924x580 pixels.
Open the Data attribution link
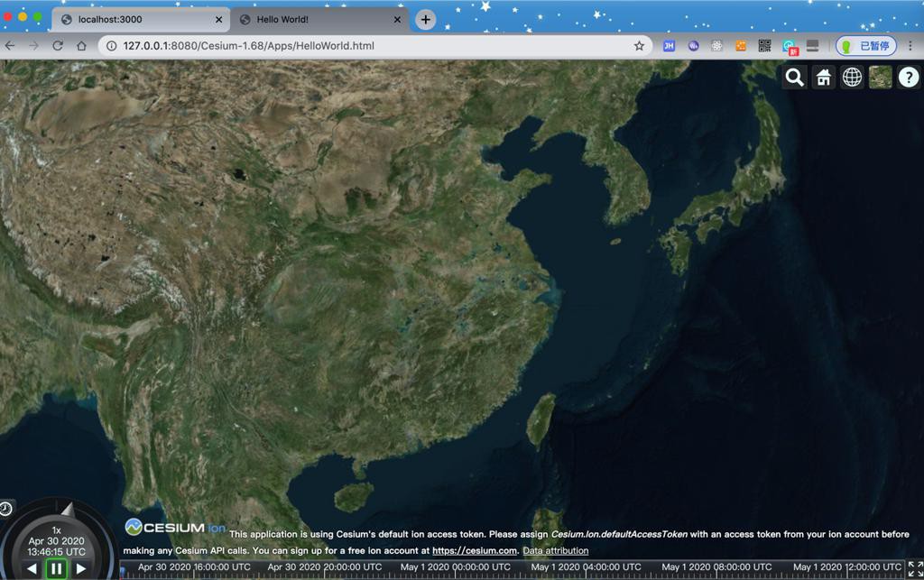(555, 550)
